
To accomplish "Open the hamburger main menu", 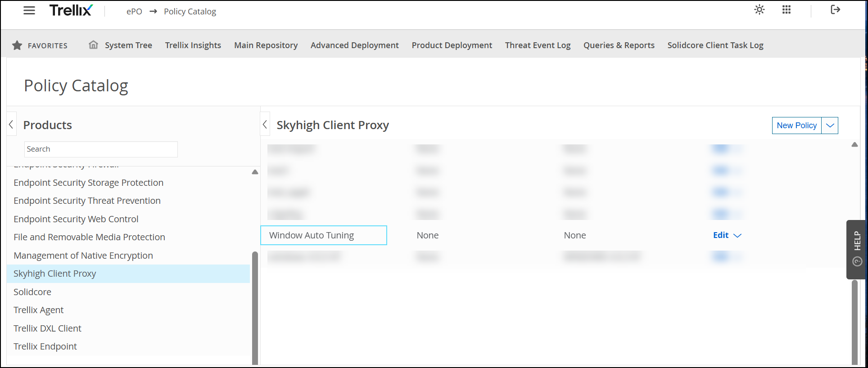I will coord(29,10).
